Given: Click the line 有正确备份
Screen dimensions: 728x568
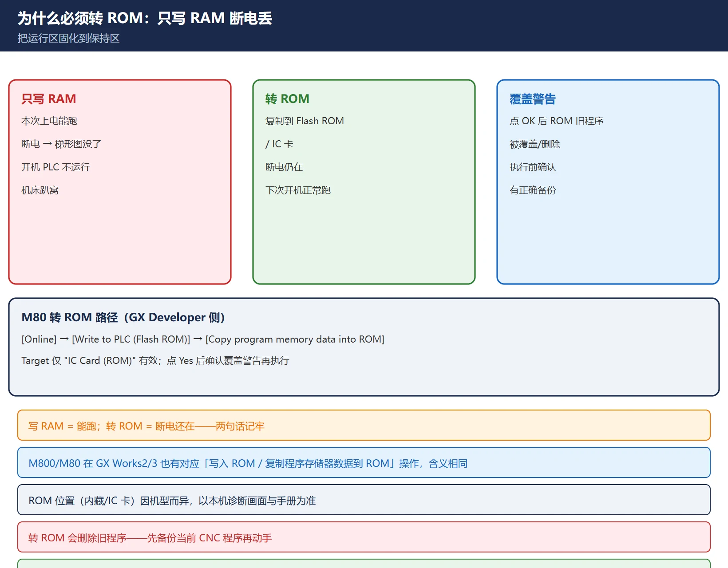Looking at the screenshot, I should click(533, 190).
